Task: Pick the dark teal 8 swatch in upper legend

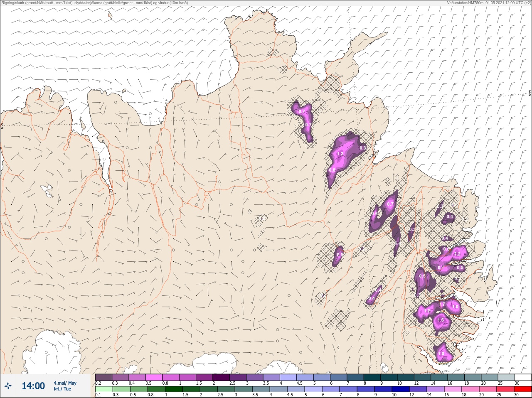Action: (372, 377)
